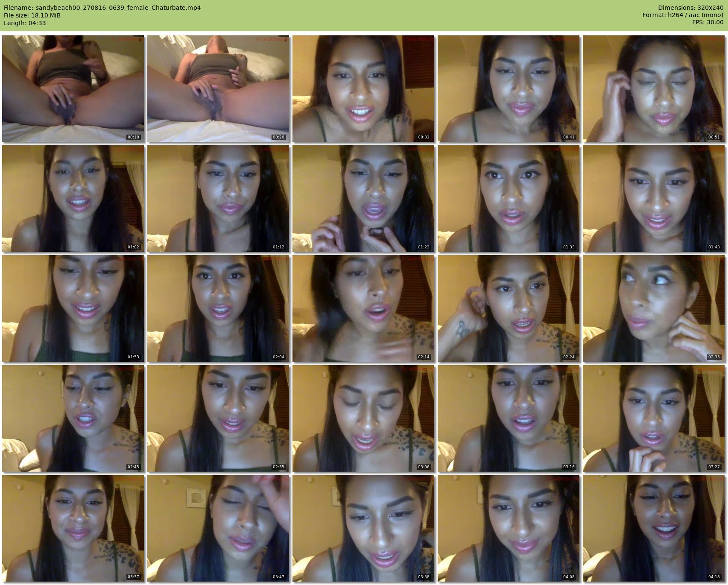Select the "Length: 04:33" text
Image resolution: width=728 pixels, height=585 pixels.
click(x=25, y=23)
